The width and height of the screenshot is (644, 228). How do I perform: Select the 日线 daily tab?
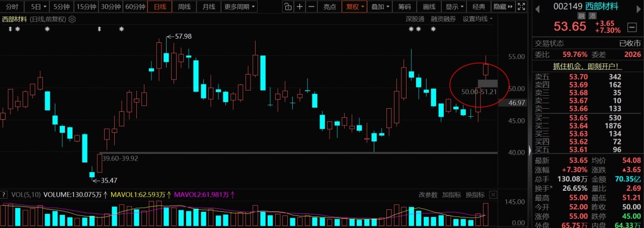tap(160, 7)
